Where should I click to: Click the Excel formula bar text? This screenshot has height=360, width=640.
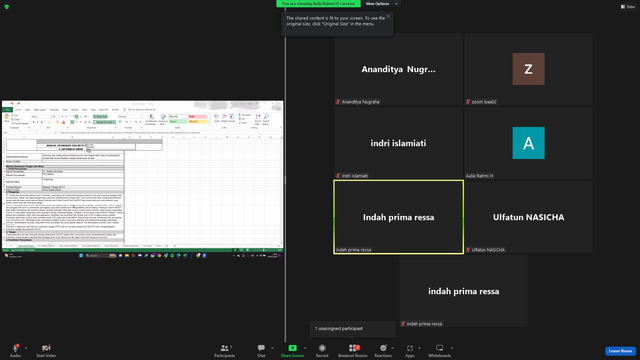point(131,133)
